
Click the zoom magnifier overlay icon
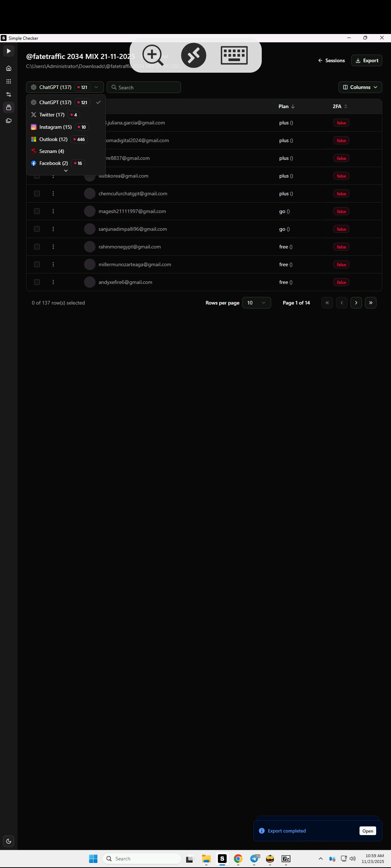pyautogui.click(x=153, y=55)
